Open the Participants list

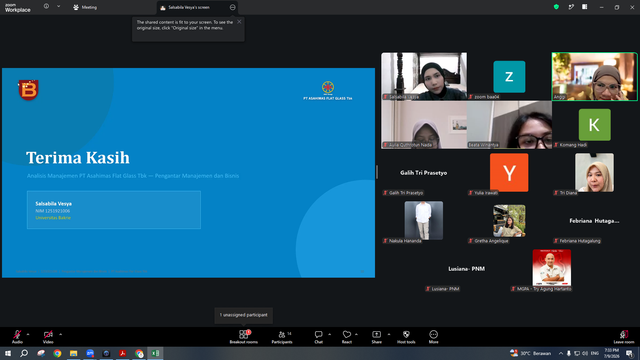(282, 337)
